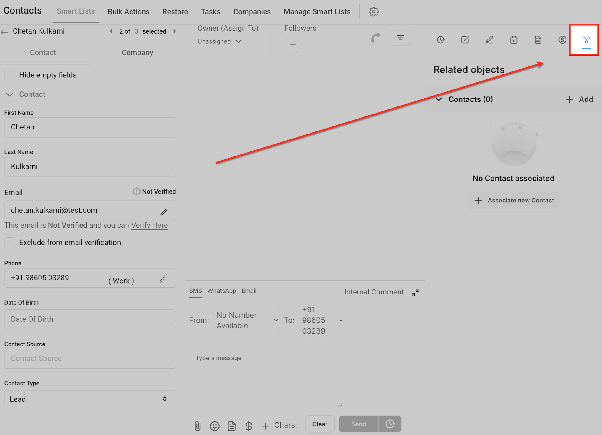Open the Restore tab
Viewport: 602px width, 435px height.
coord(175,12)
